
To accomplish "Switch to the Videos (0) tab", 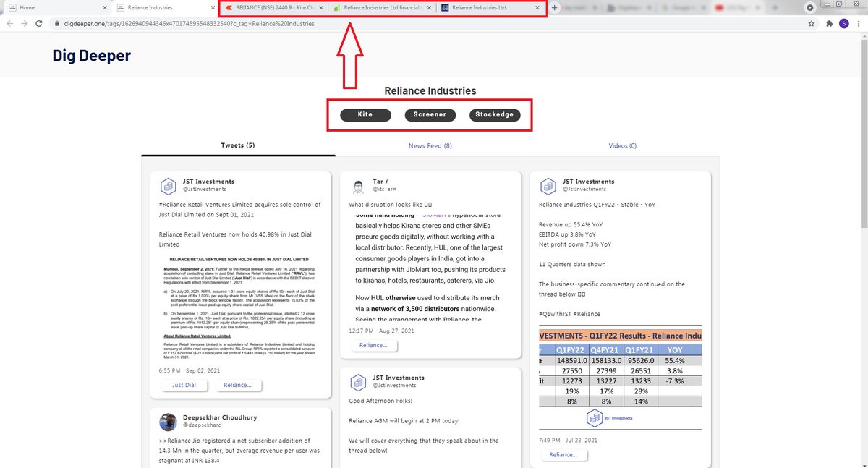I will click(622, 145).
